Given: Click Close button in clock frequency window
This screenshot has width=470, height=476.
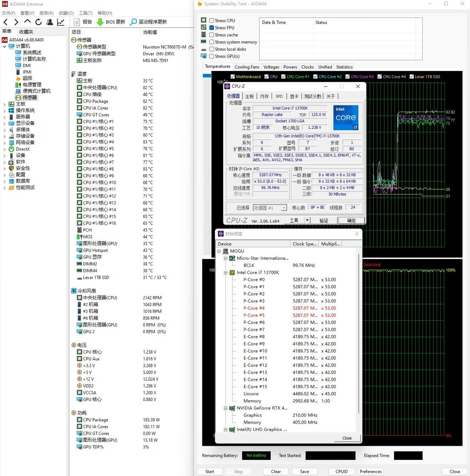Looking at the screenshot, I should (x=347, y=438).
